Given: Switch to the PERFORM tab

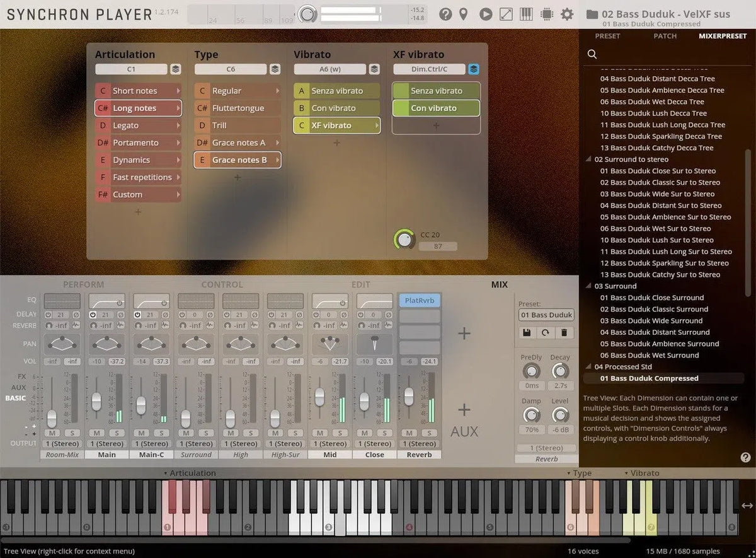Looking at the screenshot, I should pos(83,285).
